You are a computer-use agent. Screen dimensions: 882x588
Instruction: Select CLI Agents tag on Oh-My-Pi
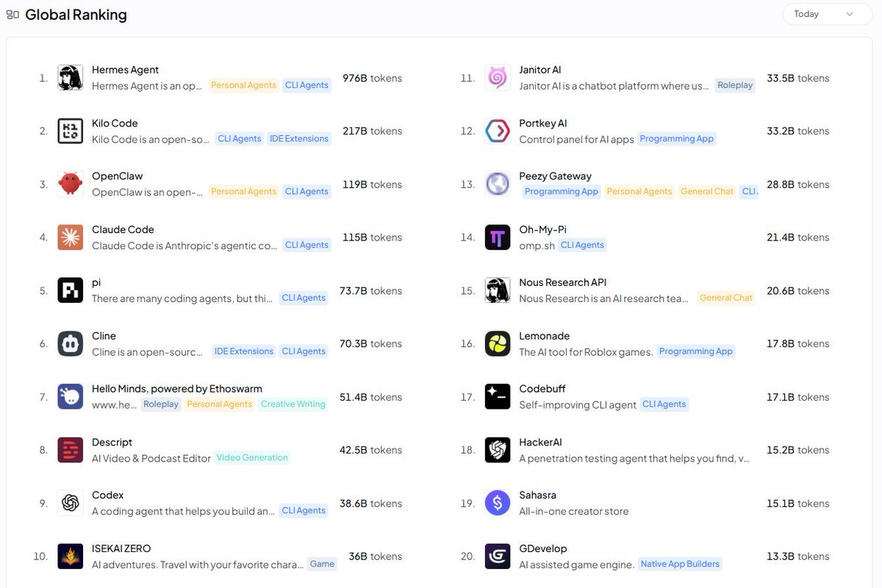pyautogui.click(x=582, y=245)
